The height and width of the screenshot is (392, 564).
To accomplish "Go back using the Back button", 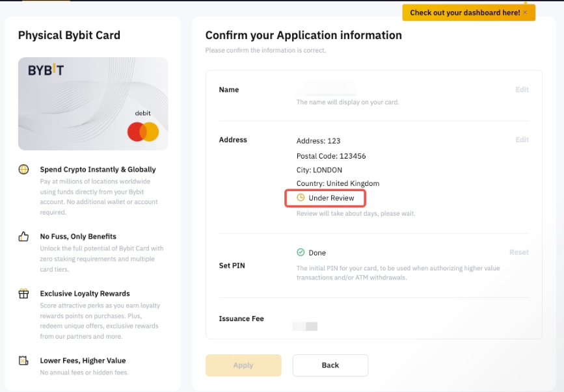I will pyautogui.click(x=330, y=365).
